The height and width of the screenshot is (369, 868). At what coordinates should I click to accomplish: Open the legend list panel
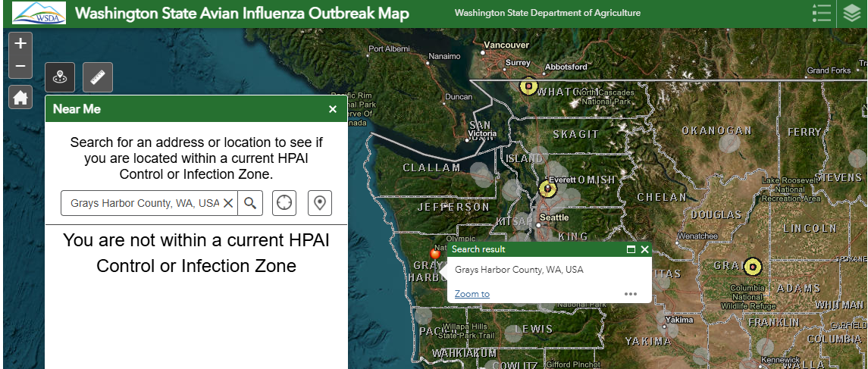822,14
